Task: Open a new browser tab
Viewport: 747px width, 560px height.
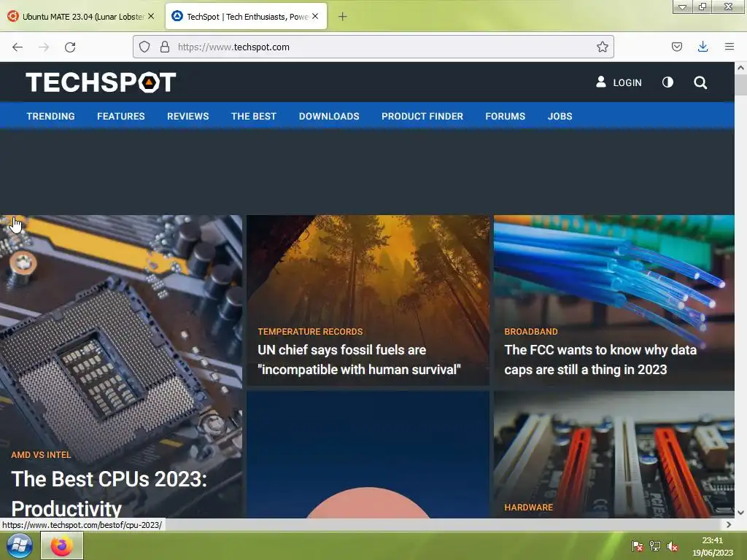Action: point(343,17)
